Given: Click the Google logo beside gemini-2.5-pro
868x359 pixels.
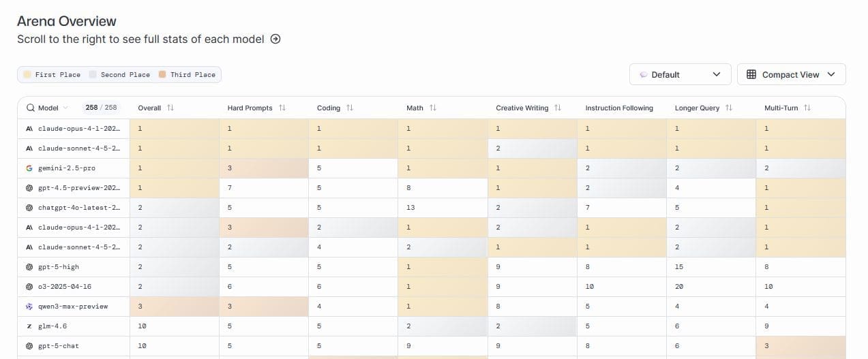Looking at the screenshot, I should click(x=29, y=168).
